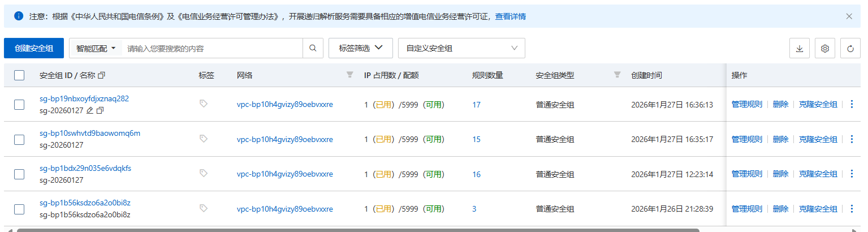868x232 pixels.
Task: Check the row for sg-bp10swhvtd9baowomq6m
Action: pyautogui.click(x=19, y=140)
